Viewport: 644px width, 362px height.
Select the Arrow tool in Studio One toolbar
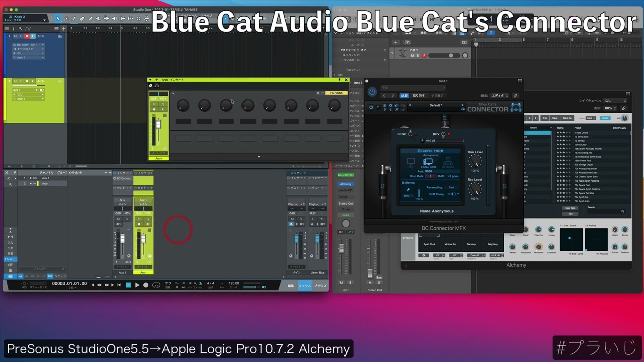tap(58, 19)
